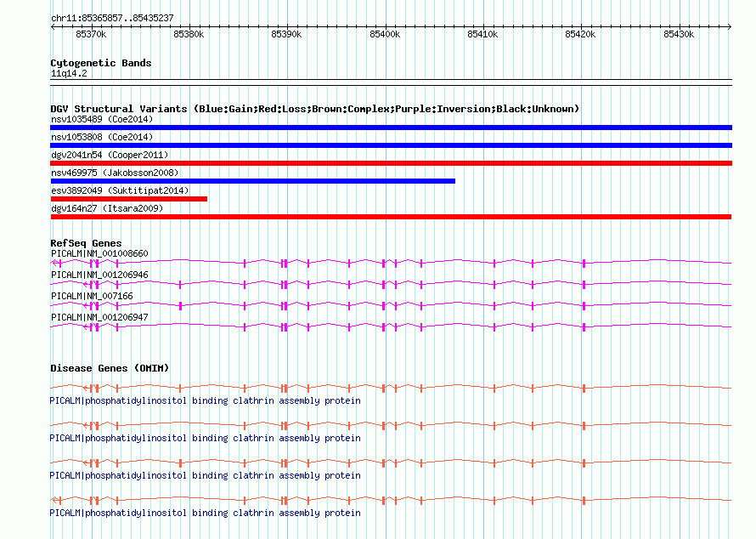
Task: Open the PICALM|NM_001206947 transcript label
Action: [99, 317]
